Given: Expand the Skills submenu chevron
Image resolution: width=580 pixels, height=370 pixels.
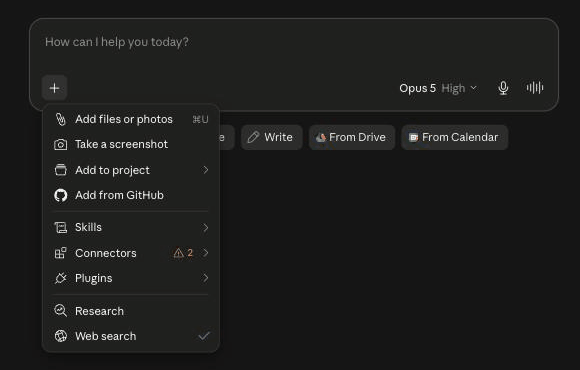Looking at the screenshot, I should 206,228.
